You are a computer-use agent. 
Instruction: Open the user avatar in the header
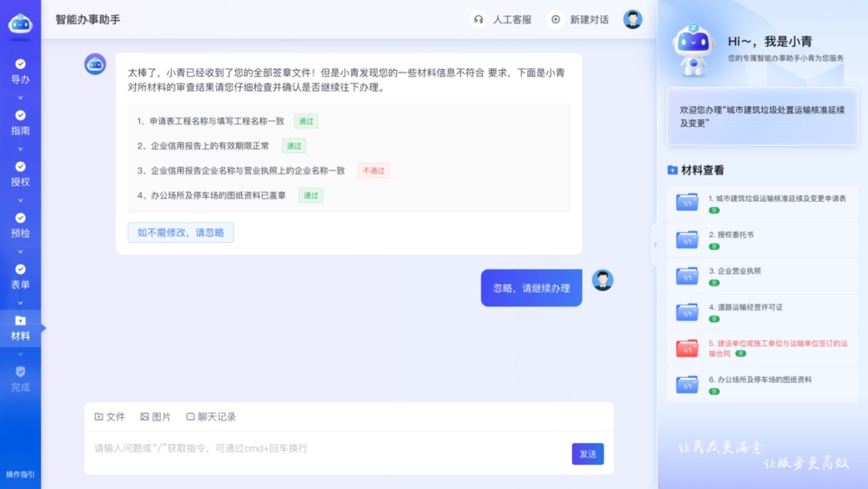coord(633,19)
